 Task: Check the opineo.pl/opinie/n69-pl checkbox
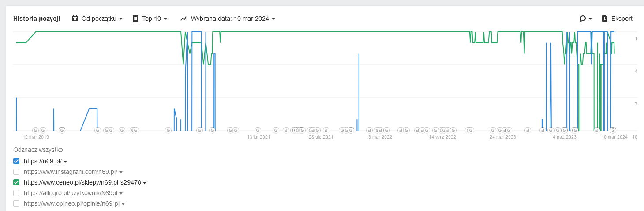(16, 203)
